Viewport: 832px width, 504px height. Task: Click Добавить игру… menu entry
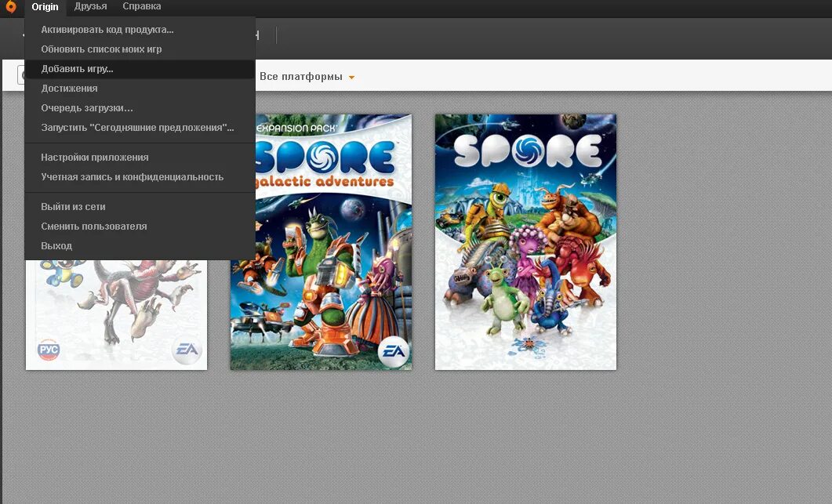coord(140,69)
